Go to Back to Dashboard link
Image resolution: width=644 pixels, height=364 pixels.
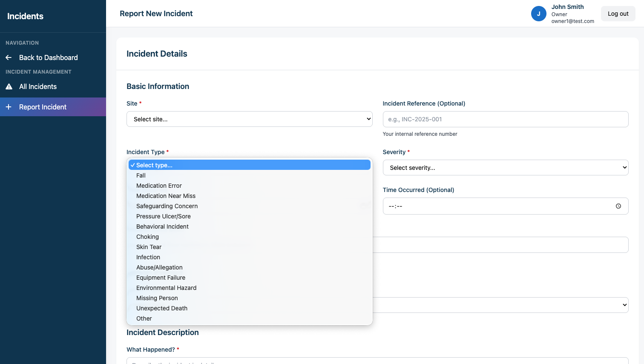pyautogui.click(x=48, y=57)
